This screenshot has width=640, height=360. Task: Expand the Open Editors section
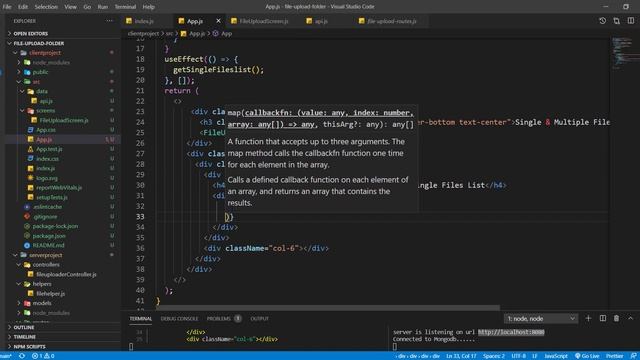pyautogui.click(x=31, y=33)
